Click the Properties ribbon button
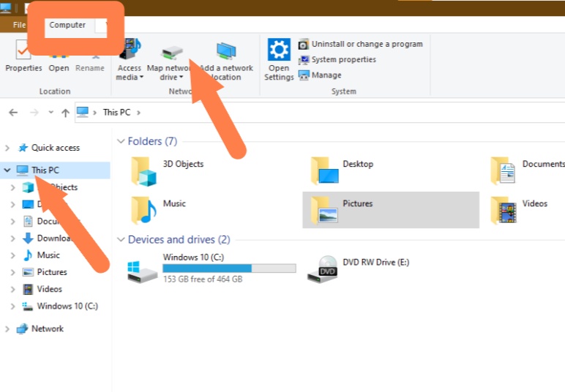This screenshot has height=392, width=565. pyautogui.click(x=23, y=56)
